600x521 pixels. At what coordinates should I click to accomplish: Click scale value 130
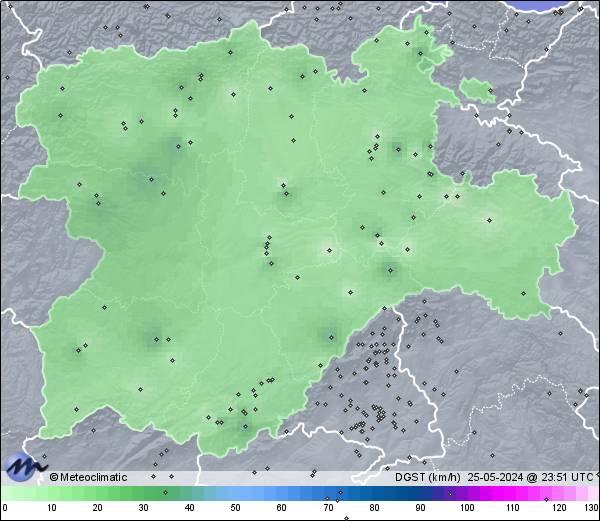pos(592,508)
